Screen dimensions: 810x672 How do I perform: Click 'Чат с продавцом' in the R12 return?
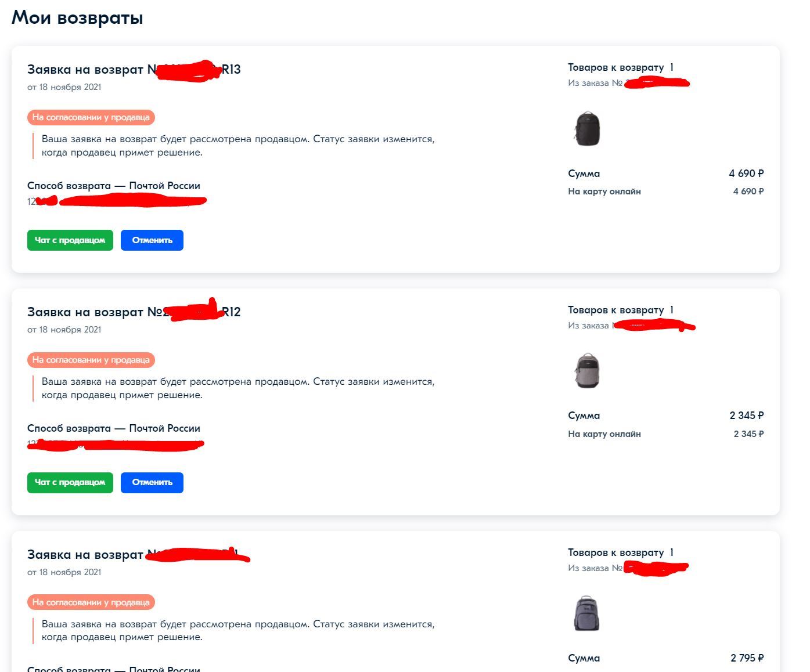click(x=70, y=483)
